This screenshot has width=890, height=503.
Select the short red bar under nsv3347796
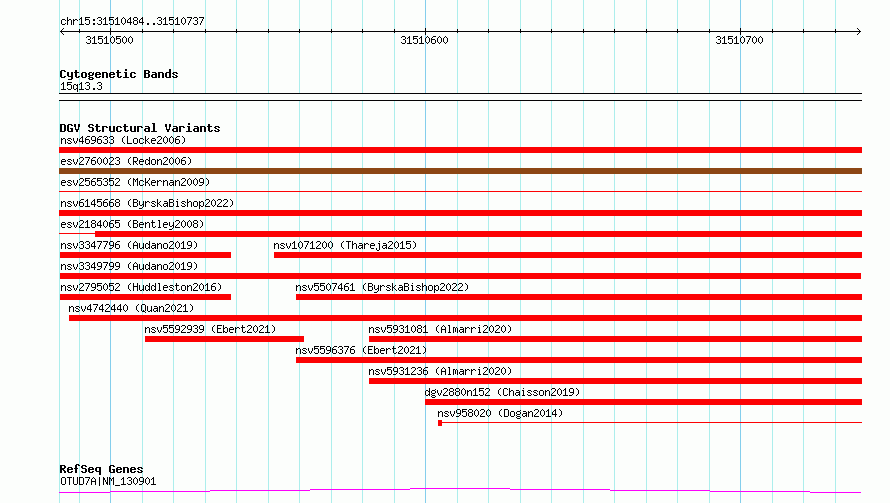(145, 255)
